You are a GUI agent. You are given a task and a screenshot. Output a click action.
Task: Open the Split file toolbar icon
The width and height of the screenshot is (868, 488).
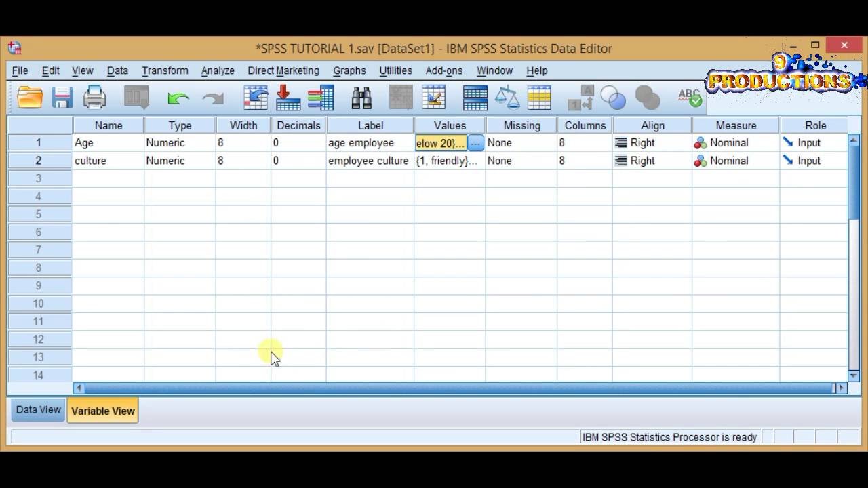point(475,98)
